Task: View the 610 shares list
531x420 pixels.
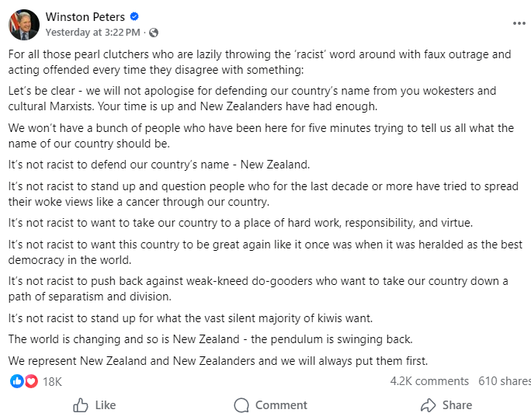Action: 504,381
